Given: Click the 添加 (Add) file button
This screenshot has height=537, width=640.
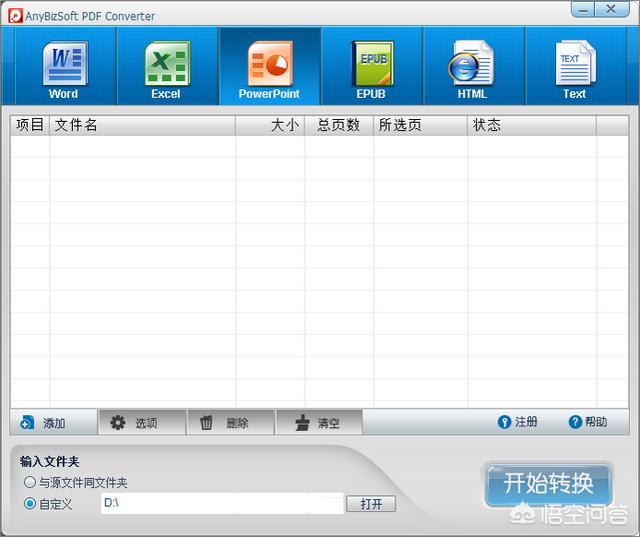Looking at the screenshot, I should [x=44, y=423].
